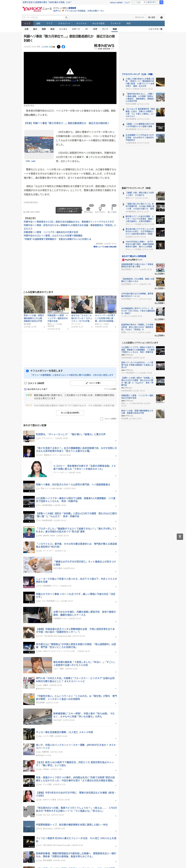
Task: Click into the keyword search field
Action: 44,18
